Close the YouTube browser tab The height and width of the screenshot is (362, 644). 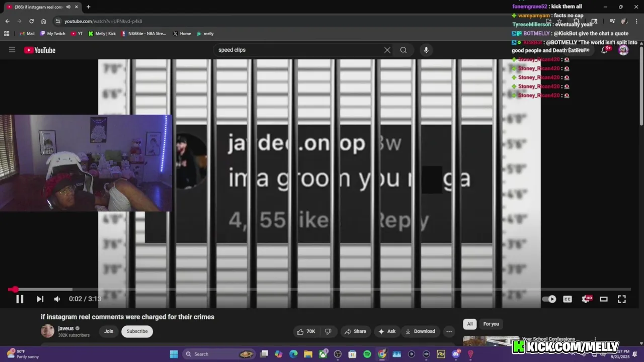(76, 7)
